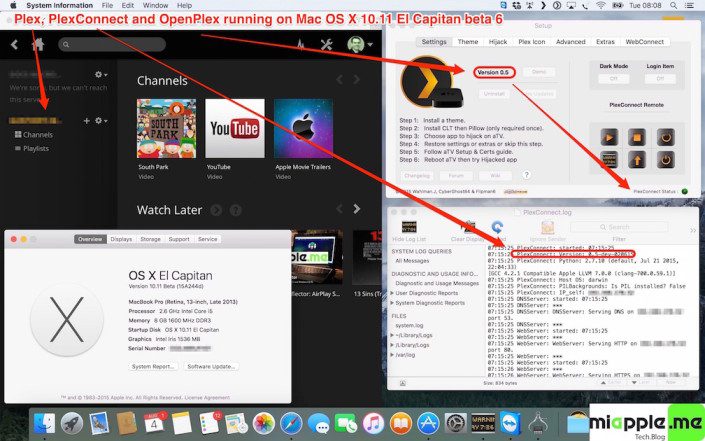
Task: Click the Wiki button in Setup
Action: tap(495, 176)
